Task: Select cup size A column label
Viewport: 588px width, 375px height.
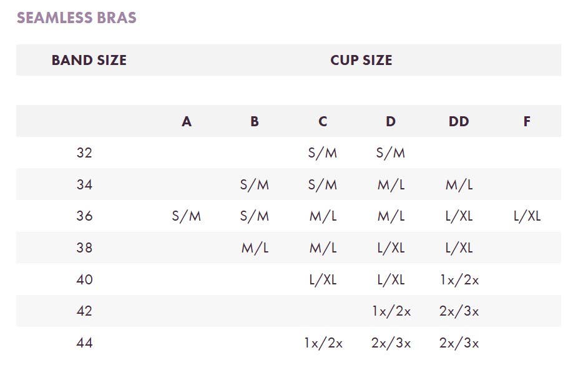Action: pos(187,121)
